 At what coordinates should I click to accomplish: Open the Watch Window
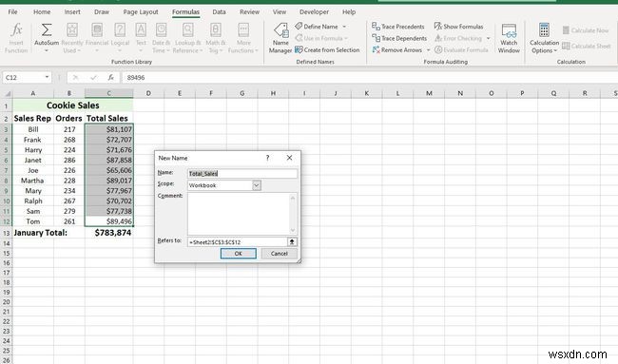pos(509,38)
